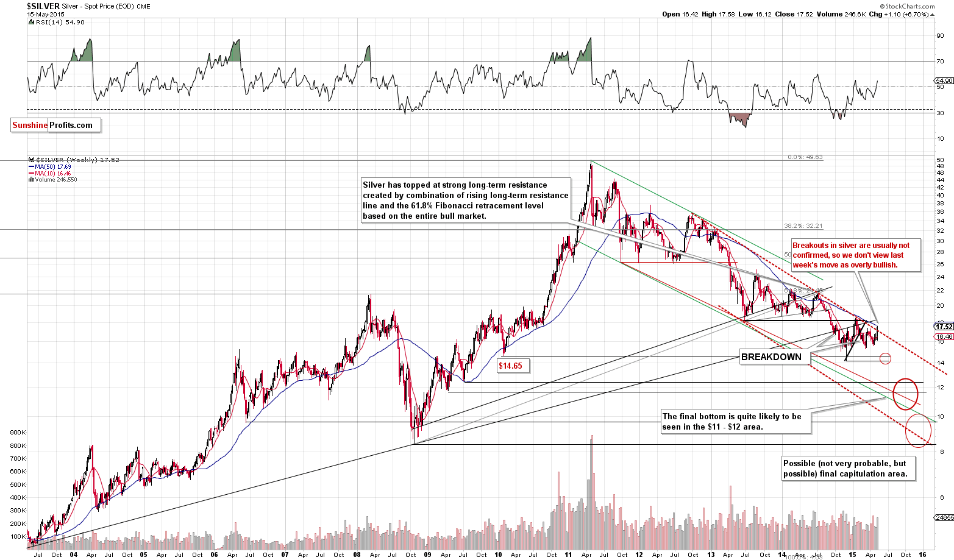Click the 11 year label on time axis
The width and height of the screenshot is (954, 560).
tap(568, 555)
